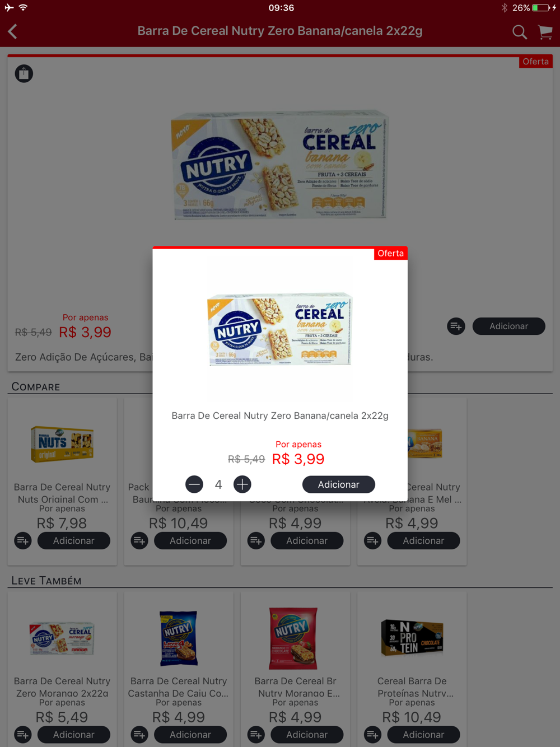The image size is (560, 747).
Task: Tap the share icon on product card
Action: tap(24, 74)
